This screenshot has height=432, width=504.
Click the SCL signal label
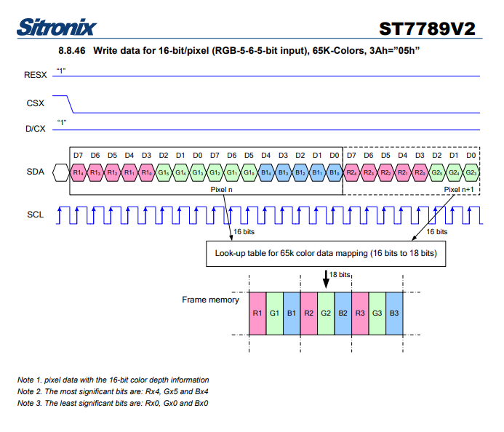[36, 215]
